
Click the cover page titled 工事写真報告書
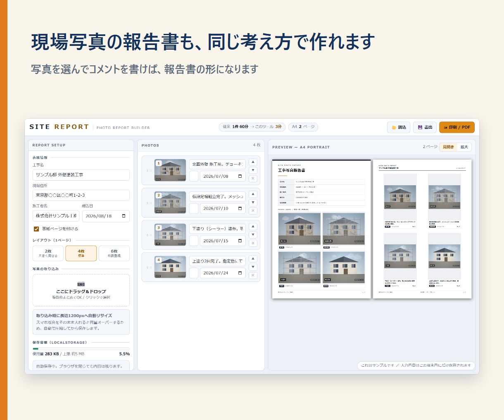[x=321, y=229]
